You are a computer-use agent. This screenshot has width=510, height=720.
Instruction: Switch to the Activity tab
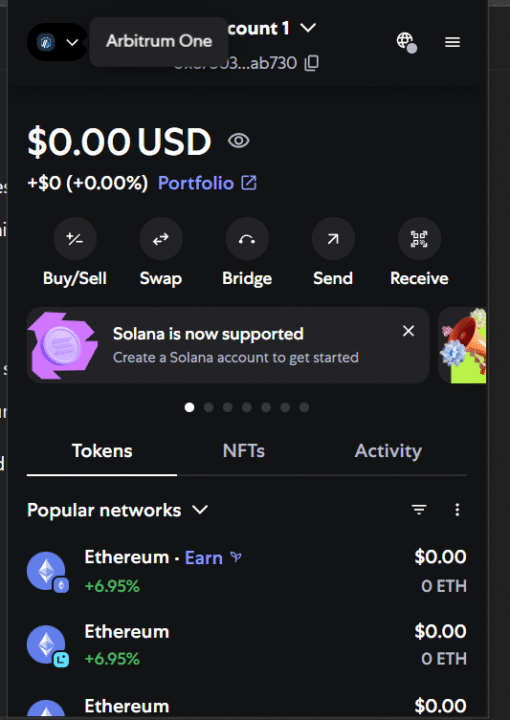388,451
